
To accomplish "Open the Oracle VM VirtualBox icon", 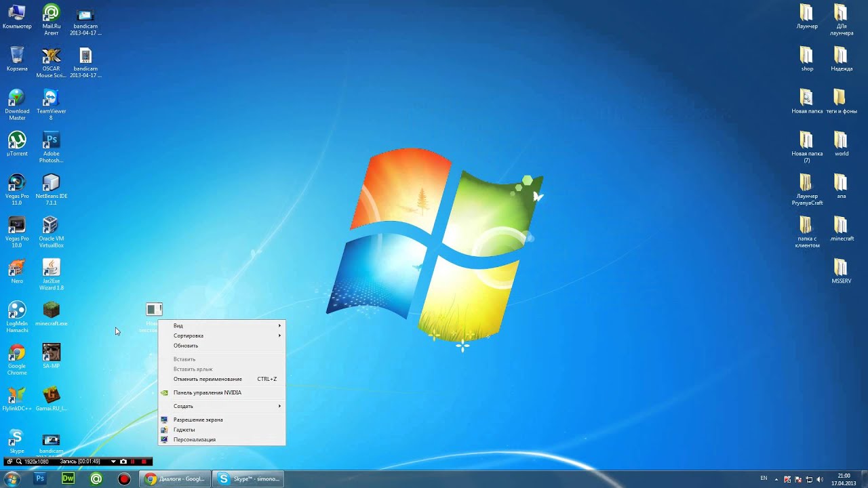I will click(x=52, y=232).
